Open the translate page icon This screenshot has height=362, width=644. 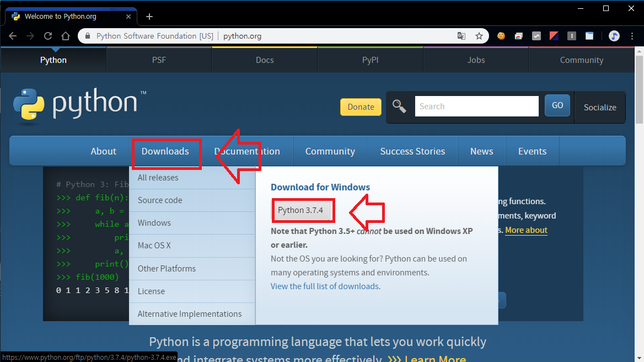[461, 36]
